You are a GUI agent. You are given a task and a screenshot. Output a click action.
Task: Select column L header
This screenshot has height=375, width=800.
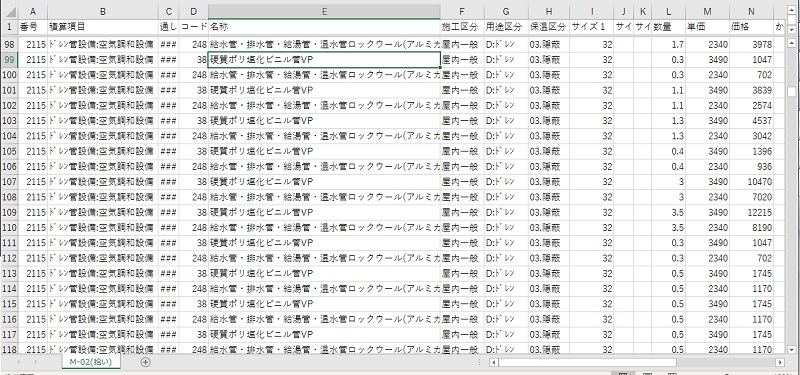(x=668, y=12)
